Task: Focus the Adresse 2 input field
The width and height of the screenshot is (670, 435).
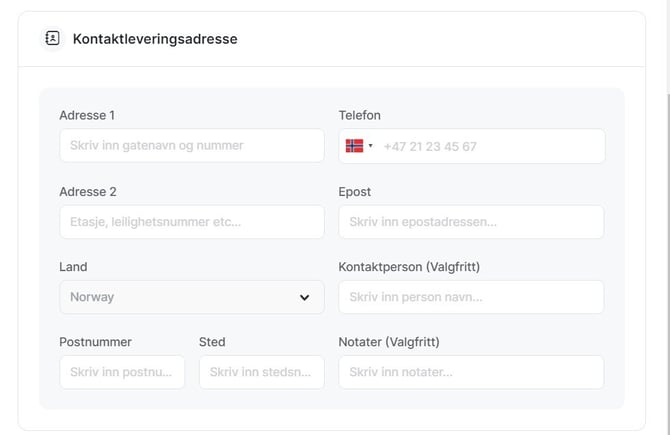Action: [x=192, y=222]
